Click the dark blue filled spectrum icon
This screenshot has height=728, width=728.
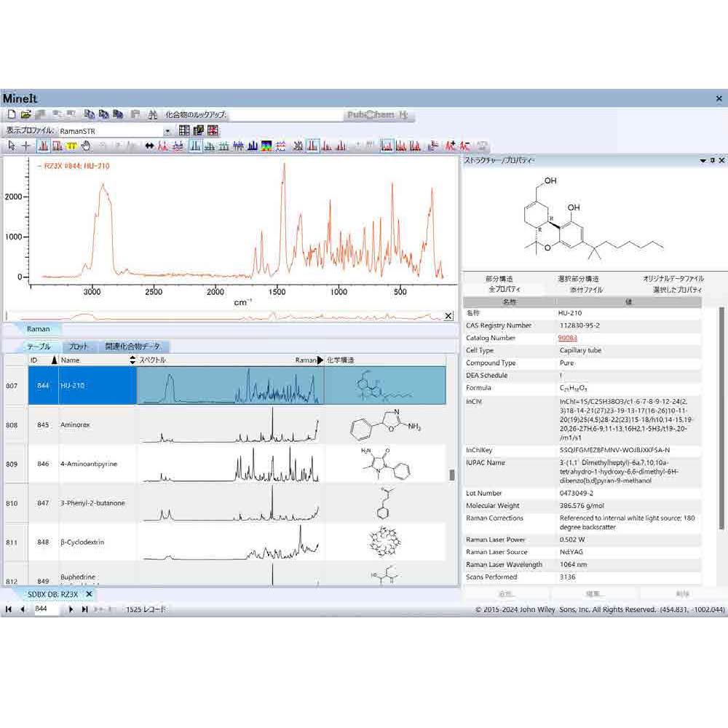(252, 146)
